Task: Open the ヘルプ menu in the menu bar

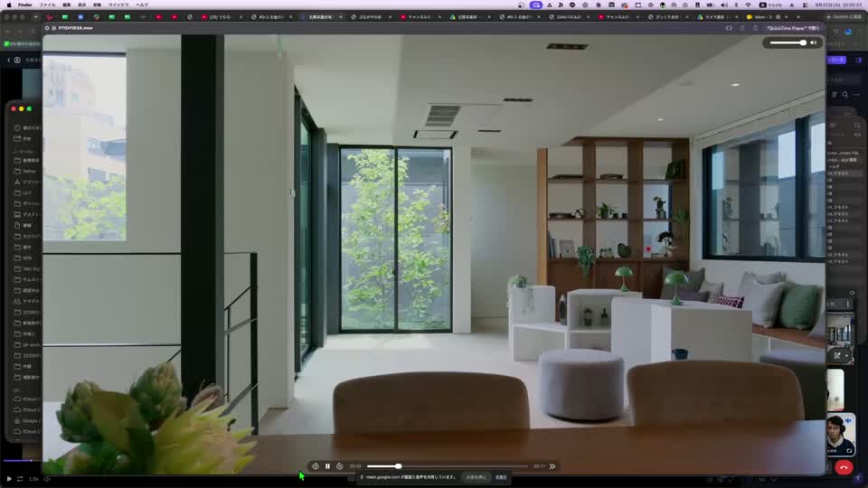Action: [x=142, y=5]
